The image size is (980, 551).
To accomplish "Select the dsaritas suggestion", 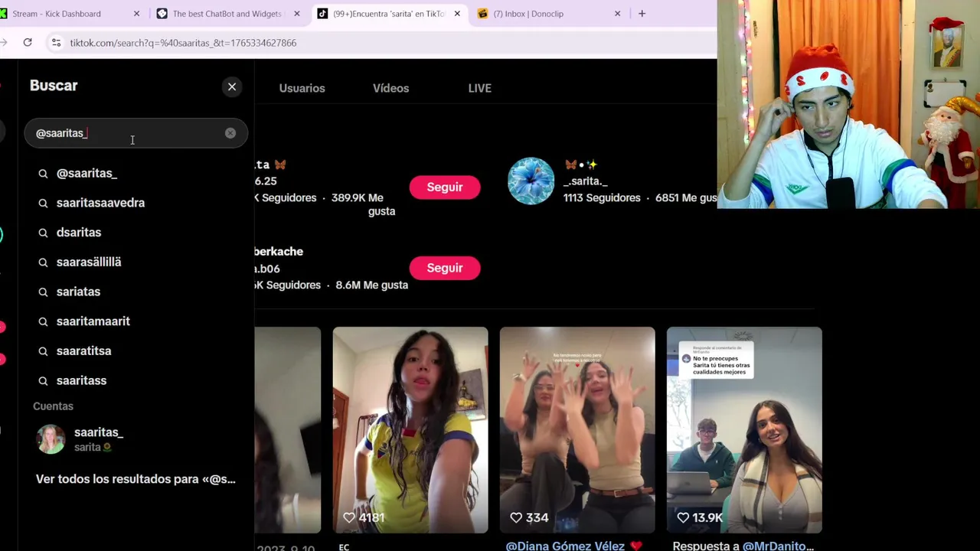I will pyautogui.click(x=79, y=233).
